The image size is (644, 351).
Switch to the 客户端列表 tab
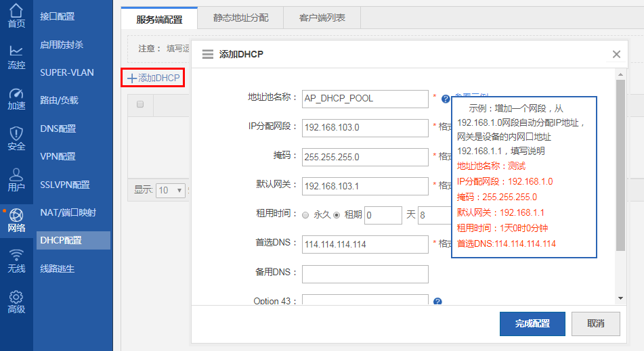[x=322, y=19]
